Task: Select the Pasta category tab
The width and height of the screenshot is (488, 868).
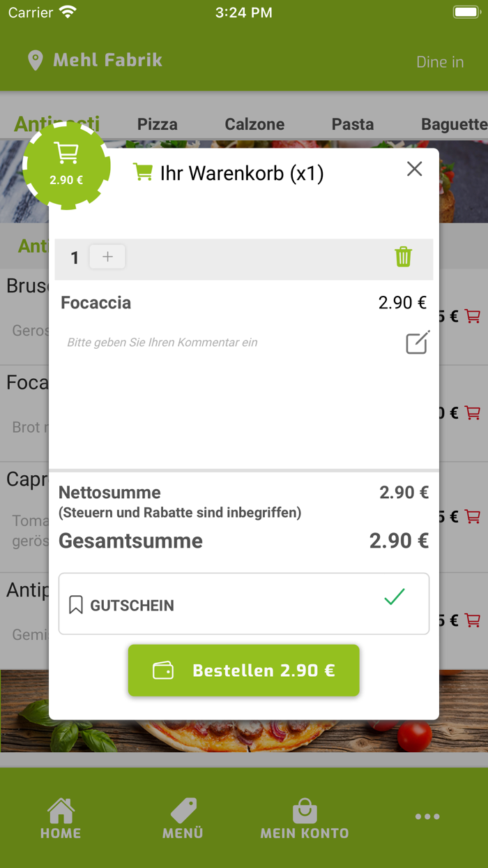Action: point(352,124)
